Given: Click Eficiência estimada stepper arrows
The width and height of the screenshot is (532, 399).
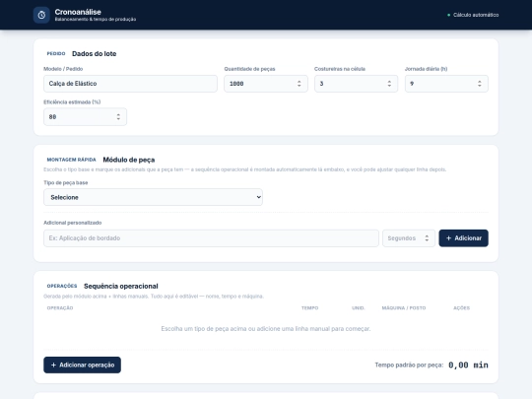Looking at the screenshot, I should coord(118,116).
